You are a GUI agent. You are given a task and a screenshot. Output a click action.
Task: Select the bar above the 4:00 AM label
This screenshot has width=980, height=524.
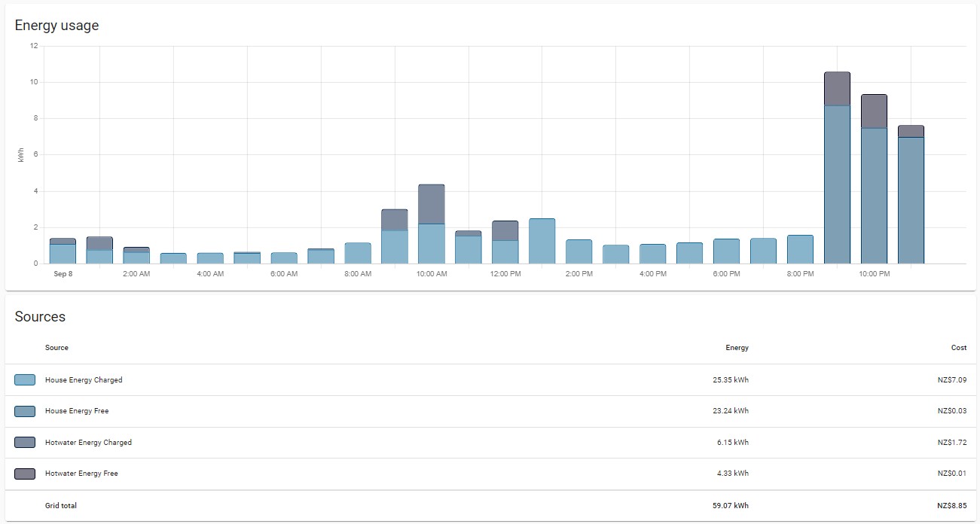click(x=210, y=258)
